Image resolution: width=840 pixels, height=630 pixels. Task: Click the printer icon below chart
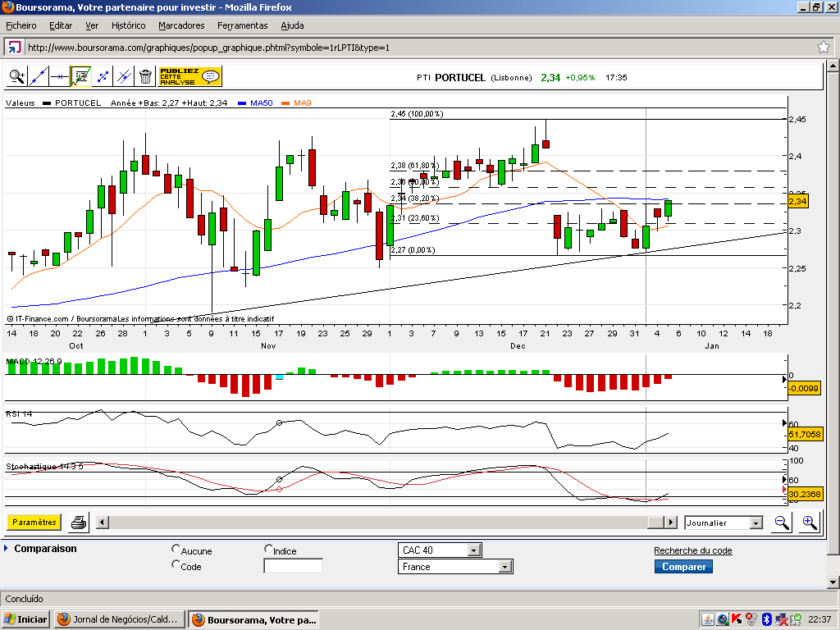79,523
